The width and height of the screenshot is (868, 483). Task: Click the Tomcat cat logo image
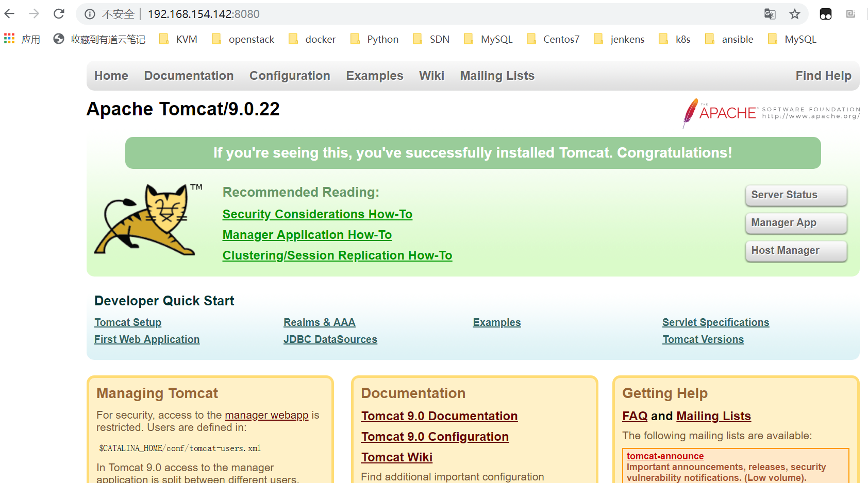click(148, 219)
